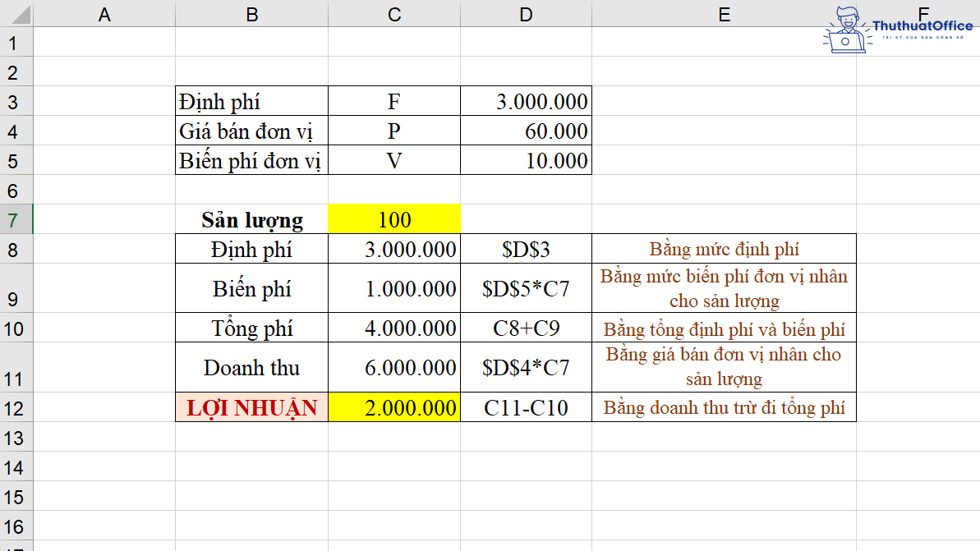Select the LỢI NHUẬN label cell
The width and height of the screenshot is (980, 551).
(x=252, y=407)
